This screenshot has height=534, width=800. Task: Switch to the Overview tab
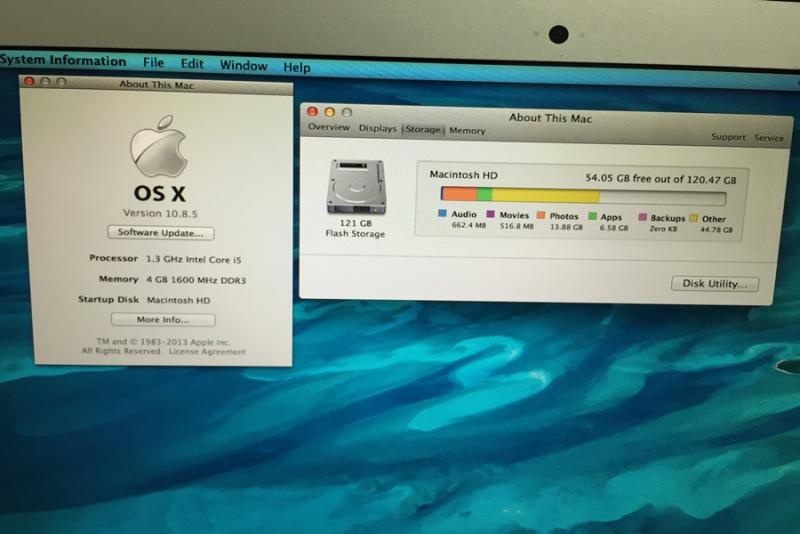coord(329,127)
